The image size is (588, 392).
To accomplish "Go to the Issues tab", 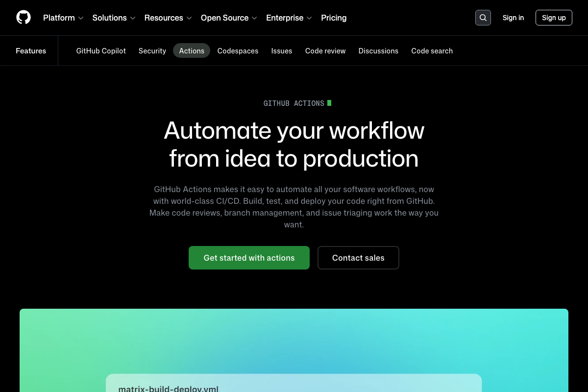I will (282, 50).
